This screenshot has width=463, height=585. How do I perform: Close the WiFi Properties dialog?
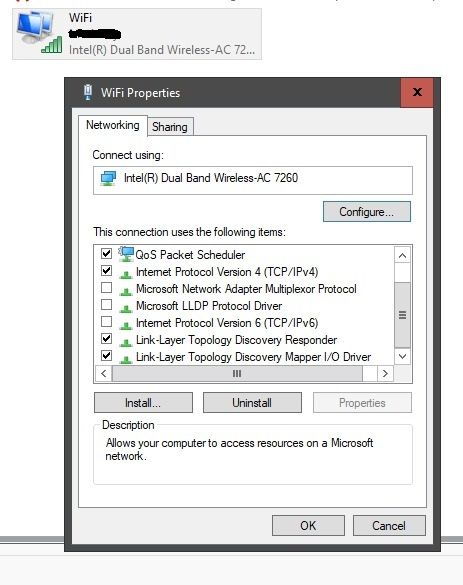tap(417, 93)
